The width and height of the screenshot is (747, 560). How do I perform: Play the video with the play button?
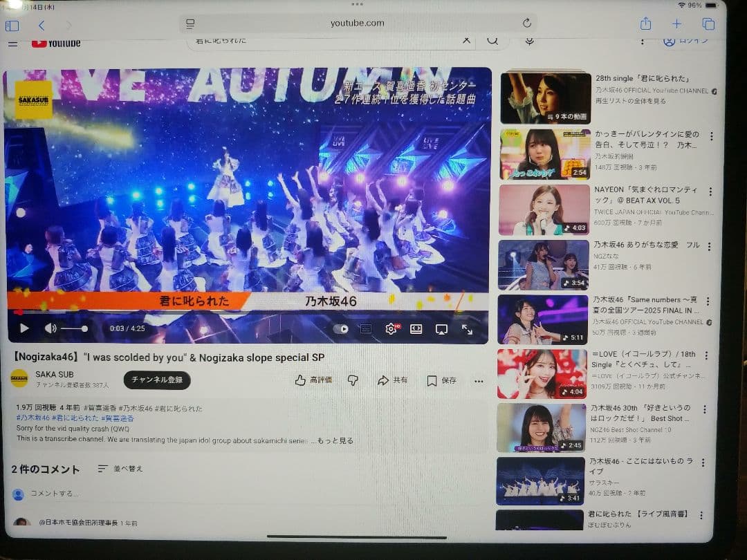[x=24, y=328]
